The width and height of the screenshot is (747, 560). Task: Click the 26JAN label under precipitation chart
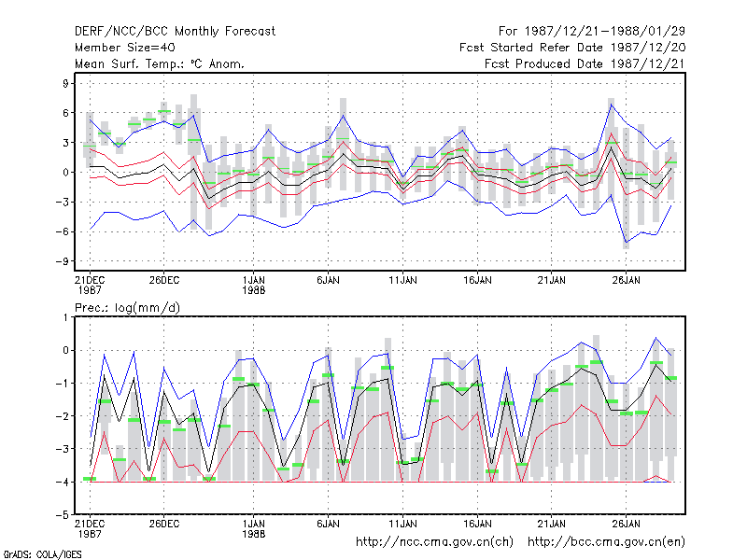pos(626,524)
